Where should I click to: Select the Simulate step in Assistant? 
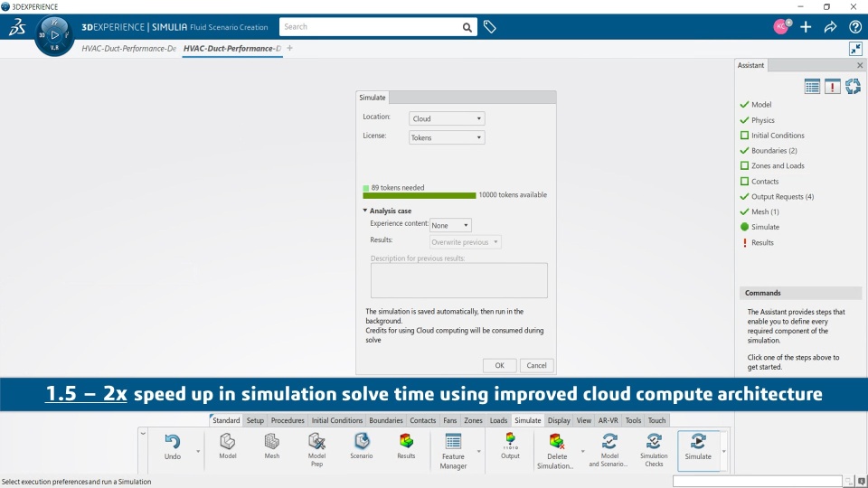click(765, 227)
